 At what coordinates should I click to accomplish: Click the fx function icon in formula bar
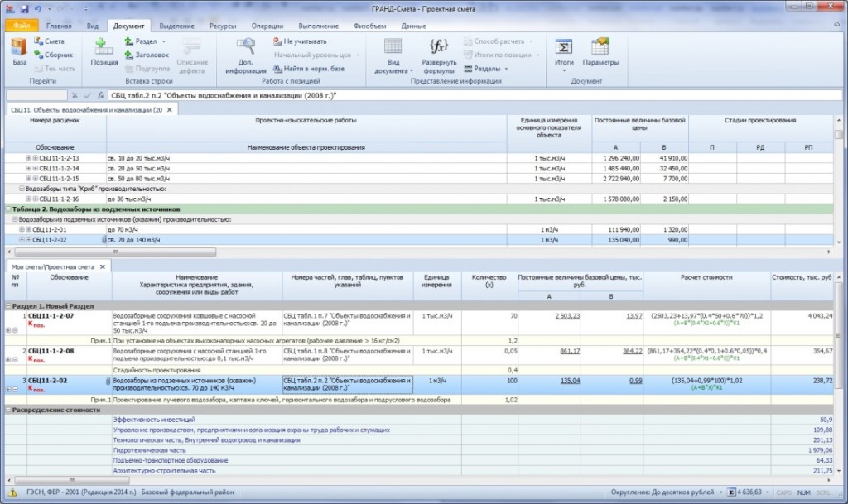[100, 96]
